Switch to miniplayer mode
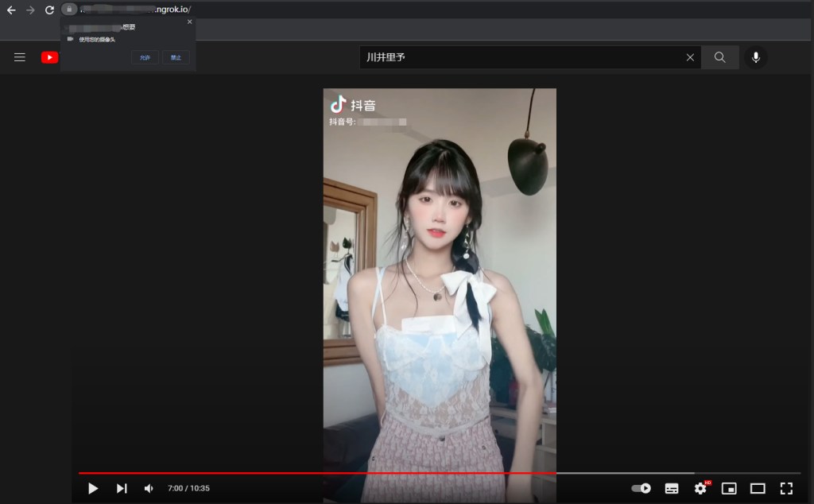814x504 pixels. (729, 488)
